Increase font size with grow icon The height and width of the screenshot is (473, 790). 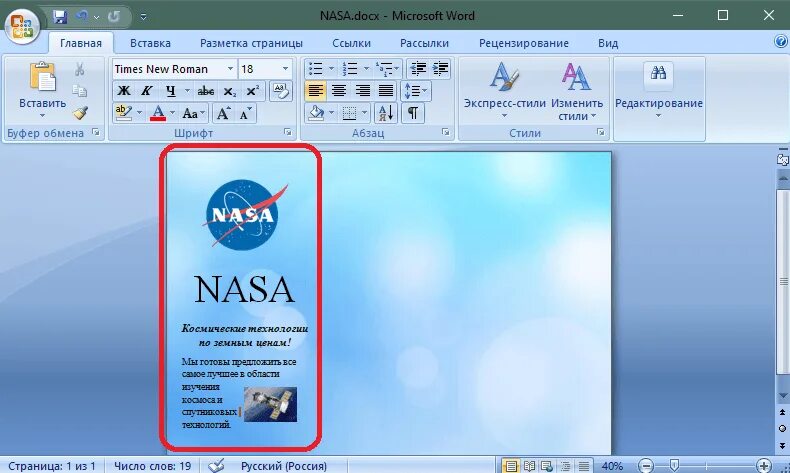[x=223, y=113]
